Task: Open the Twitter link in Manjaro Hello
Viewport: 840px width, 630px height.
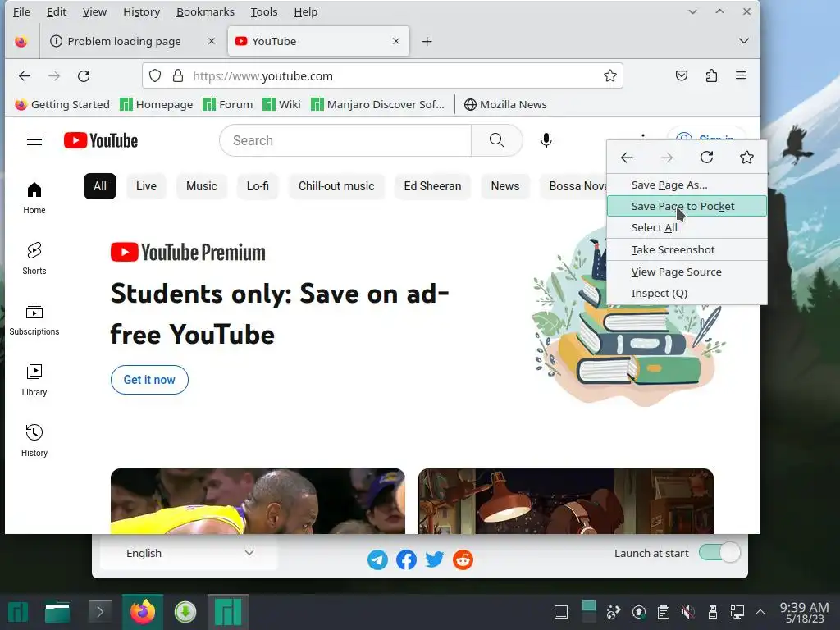Action: coord(435,559)
